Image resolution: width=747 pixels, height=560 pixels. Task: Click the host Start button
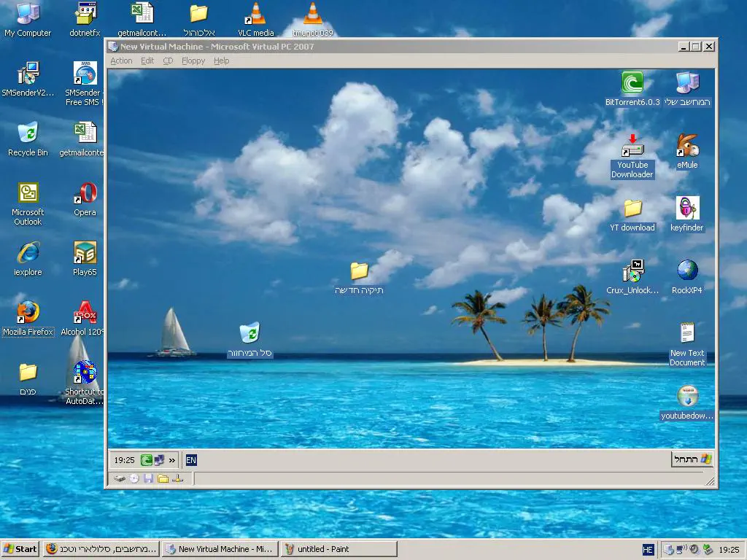pos(20,549)
